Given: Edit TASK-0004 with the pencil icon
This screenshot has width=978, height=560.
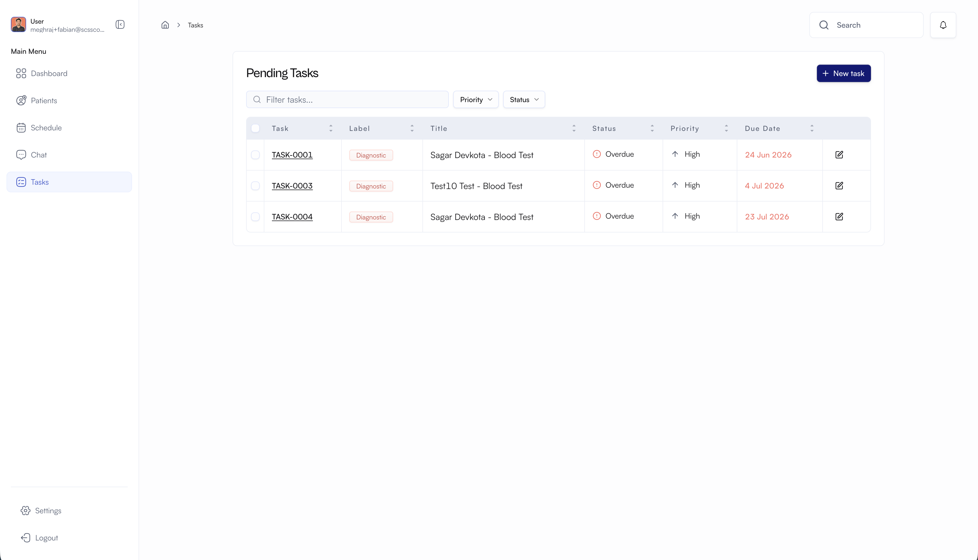Looking at the screenshot, I should click(839, 216).
